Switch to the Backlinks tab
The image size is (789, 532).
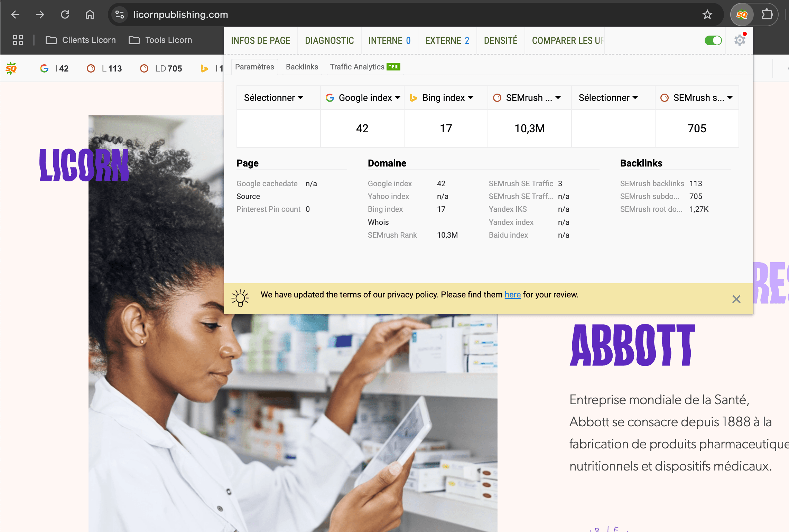pos(302,67)
